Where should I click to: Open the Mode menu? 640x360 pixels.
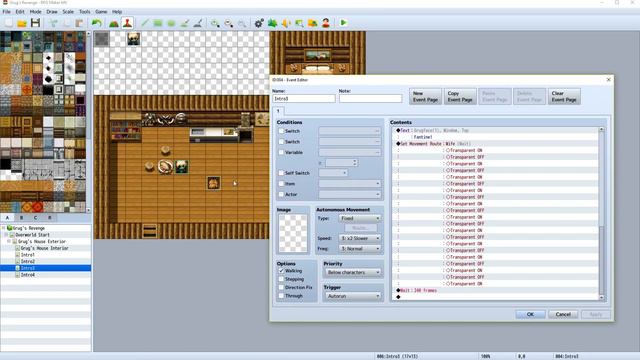coord(36,12)
